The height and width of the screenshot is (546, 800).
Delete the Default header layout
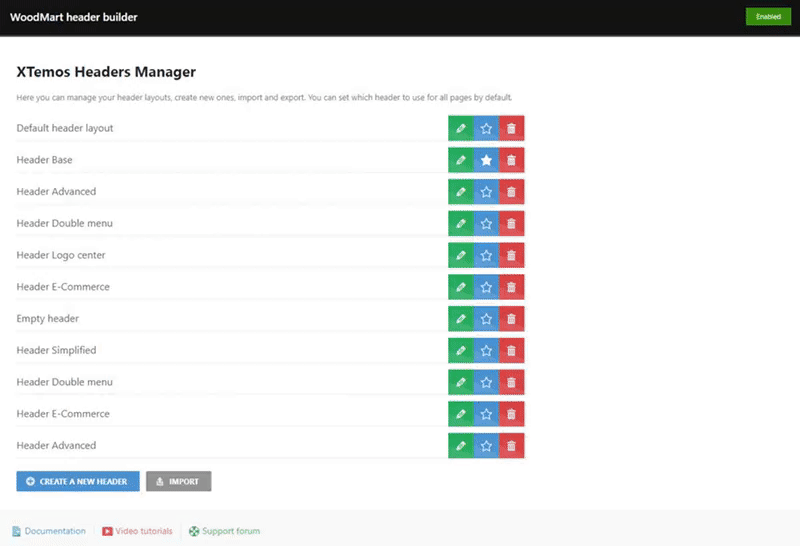pyautogui.click(x=511, y=128)
